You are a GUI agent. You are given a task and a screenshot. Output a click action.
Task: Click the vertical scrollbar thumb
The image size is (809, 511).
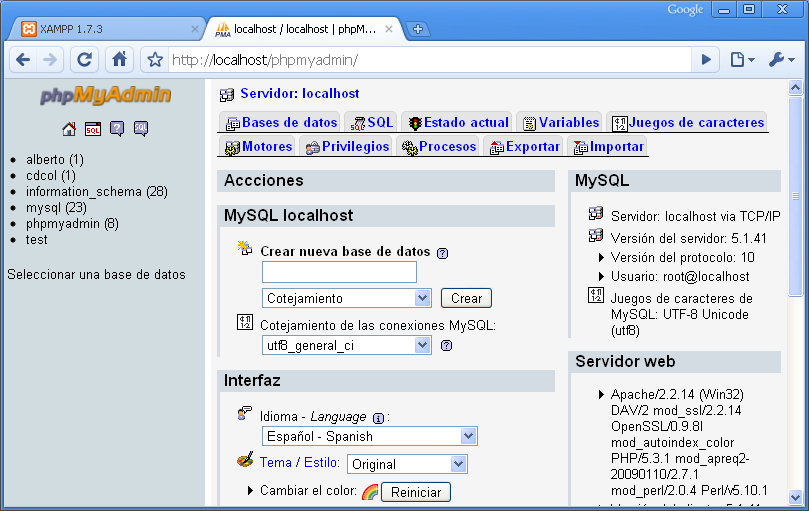[795, 196]
